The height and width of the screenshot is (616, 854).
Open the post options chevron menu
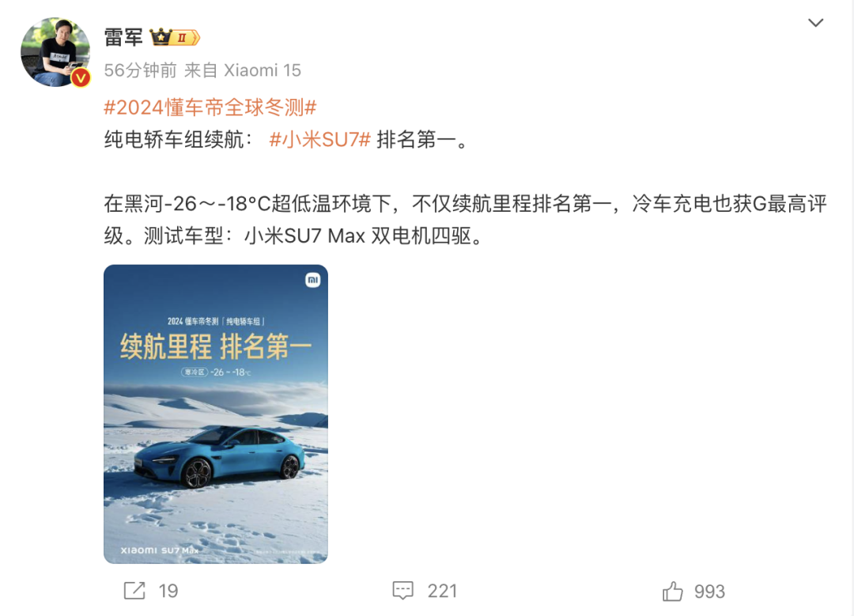click(815, 23)
